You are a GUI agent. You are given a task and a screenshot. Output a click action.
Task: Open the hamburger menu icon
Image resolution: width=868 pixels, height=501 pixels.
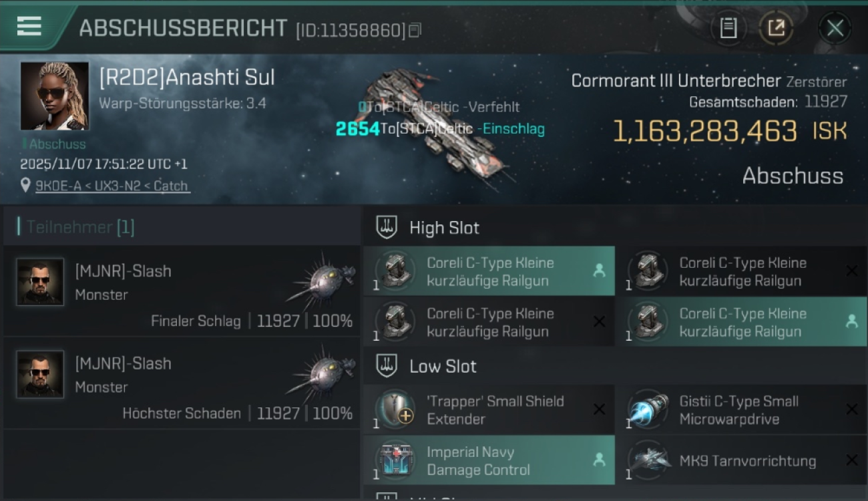(x=29, y=26)
